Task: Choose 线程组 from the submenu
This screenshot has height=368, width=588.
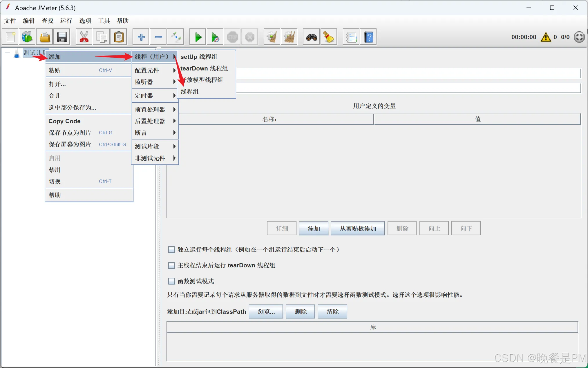Action: tap(207, 92)
